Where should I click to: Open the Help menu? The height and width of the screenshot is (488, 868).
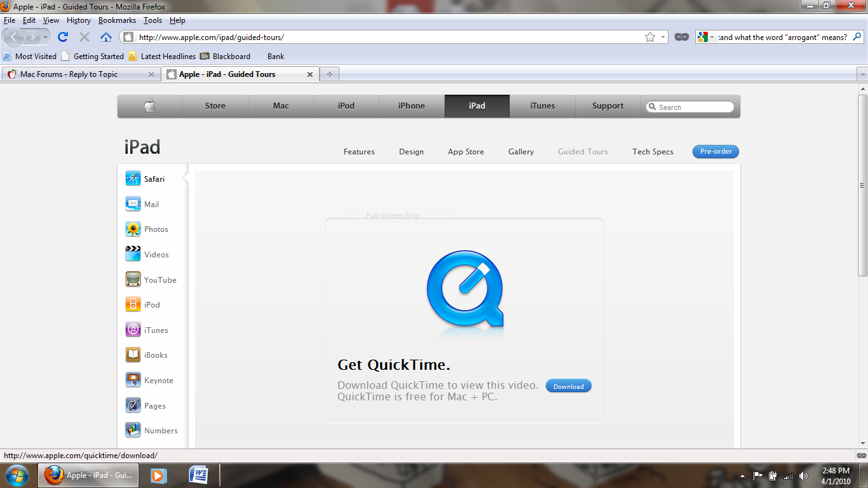[x=177, y=20]
